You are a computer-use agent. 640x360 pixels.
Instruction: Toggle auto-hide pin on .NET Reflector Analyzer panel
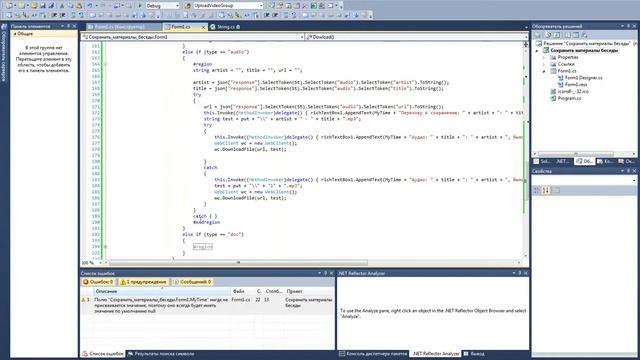coord(520,273)
